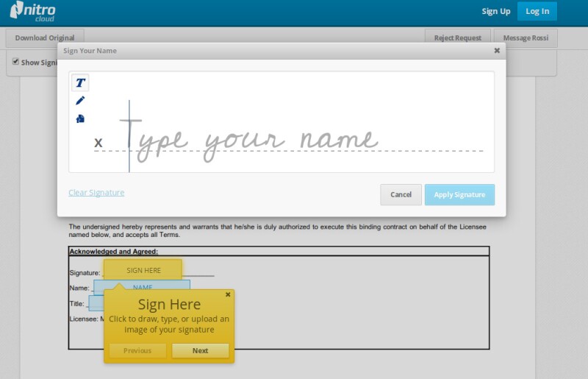Select the draw signature pencil tool
588x379 pixels.
point(80,101)
